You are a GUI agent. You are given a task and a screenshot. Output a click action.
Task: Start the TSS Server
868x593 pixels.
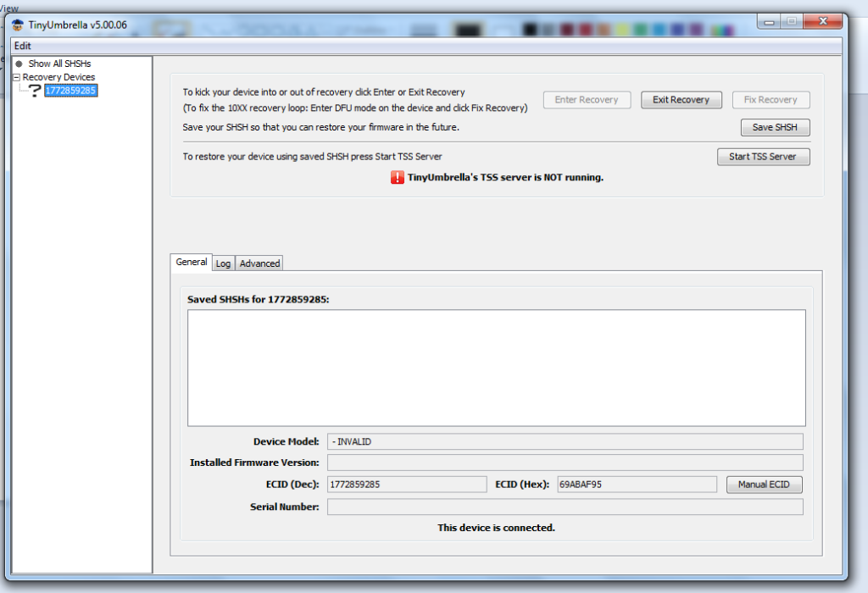click(763, 157)
